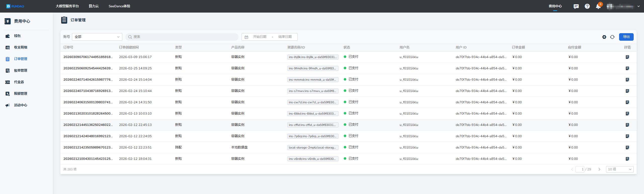Click the 订单创建时间 column header
Image resolution: width=644 pixels, height=194 pixels.
[x=129, y=47]
